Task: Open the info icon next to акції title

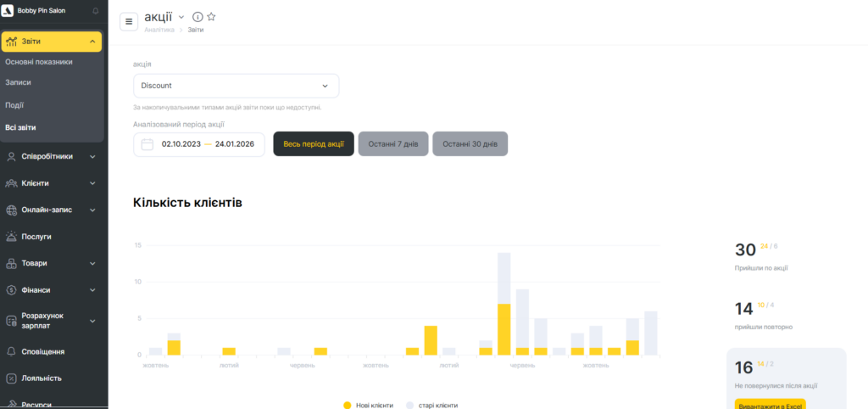Action: tap(198, 17)
